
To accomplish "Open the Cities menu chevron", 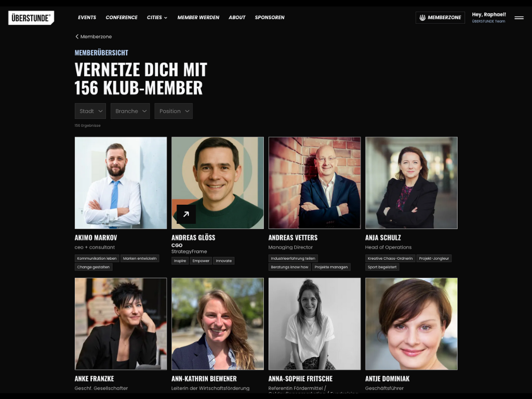I will click(166, 18).
